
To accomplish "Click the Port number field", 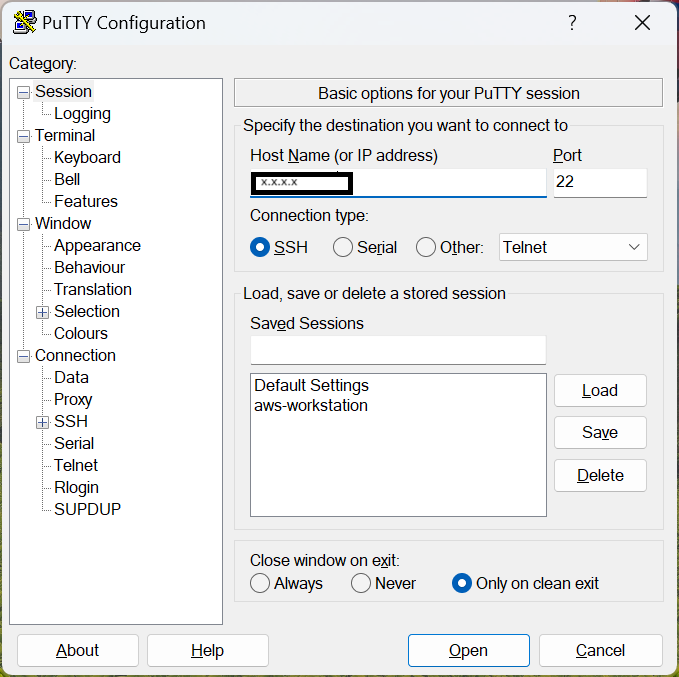I will [x=600, y=183].
